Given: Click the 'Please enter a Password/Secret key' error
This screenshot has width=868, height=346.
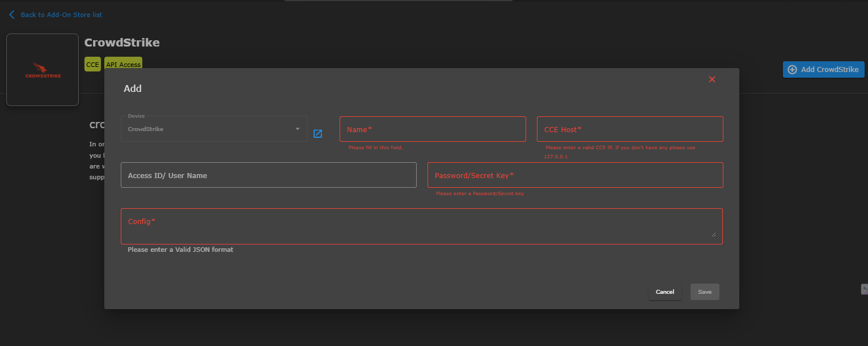Looking at the screenshot, I should (480, 193).
